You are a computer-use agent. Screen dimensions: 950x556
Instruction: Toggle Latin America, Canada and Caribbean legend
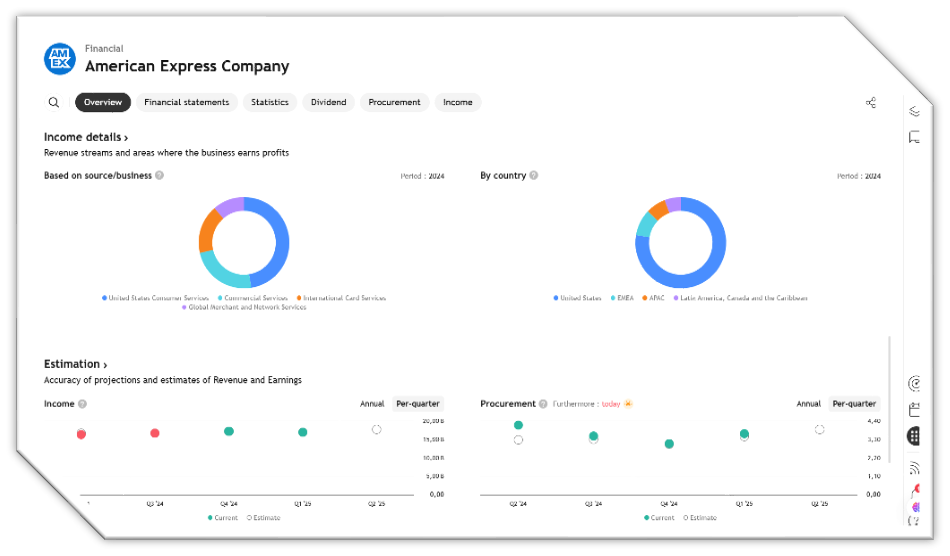tap(740, 298)
